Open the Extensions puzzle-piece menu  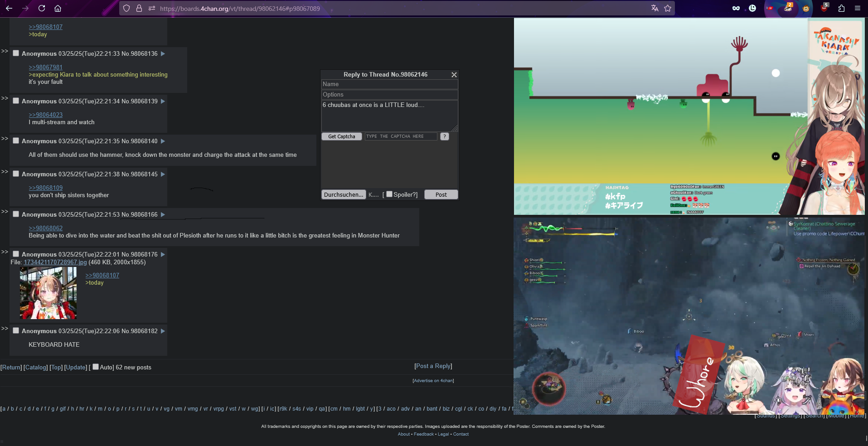[x=841, y=8]
